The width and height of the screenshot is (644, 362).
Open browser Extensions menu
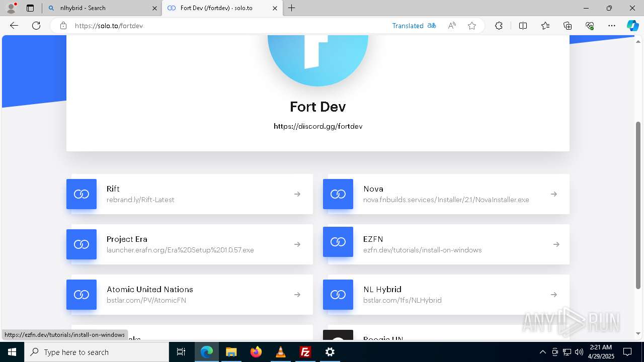pyautogui.click(x=499, y=26)
